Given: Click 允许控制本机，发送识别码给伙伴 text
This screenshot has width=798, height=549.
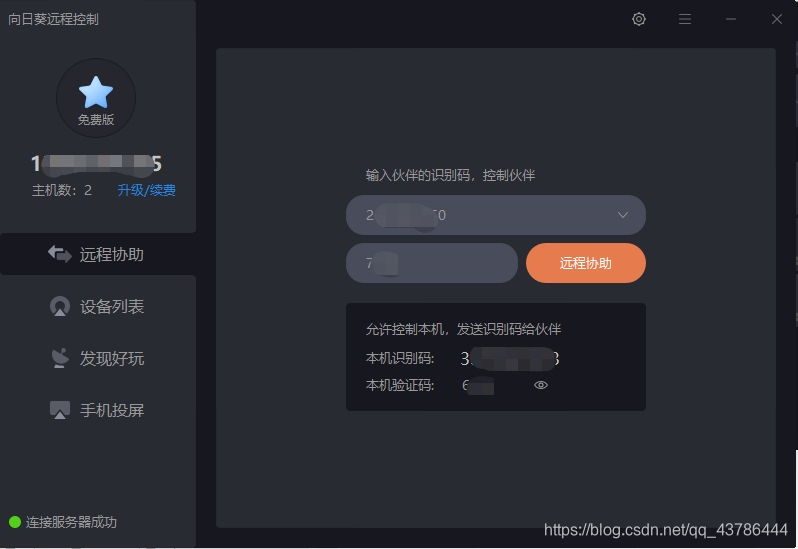Looking at the screenshot, I should pyautogui.click(x=463, y=329).
